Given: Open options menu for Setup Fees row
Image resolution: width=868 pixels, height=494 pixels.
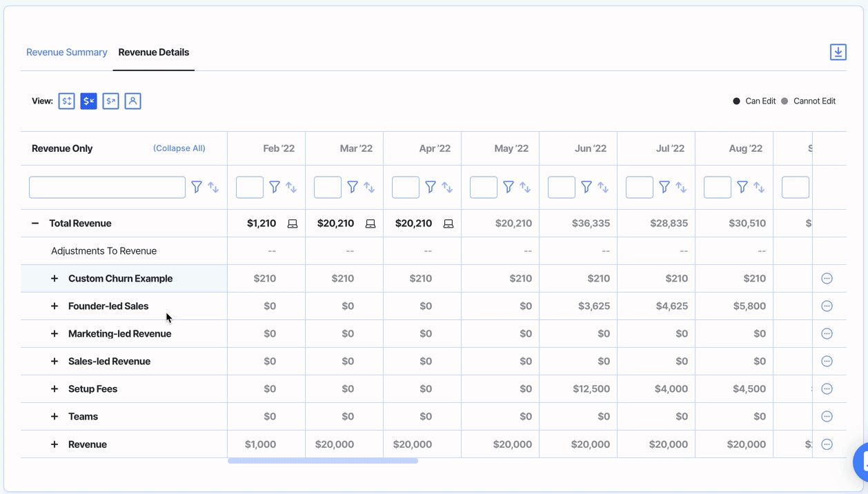Looking at the screenshot, I should (827, 389).
